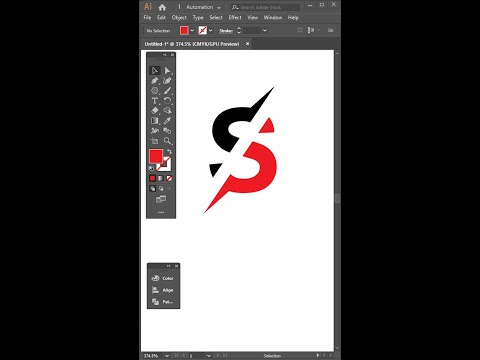
Task: Close the Color Align Pathfinder panel
Action: tap(177, 266)
